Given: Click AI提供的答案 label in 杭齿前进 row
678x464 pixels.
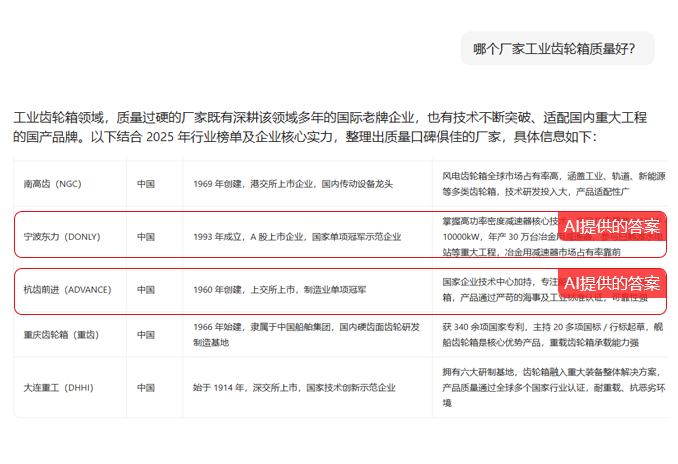Looking at the screenshot, I should (612, 283).
